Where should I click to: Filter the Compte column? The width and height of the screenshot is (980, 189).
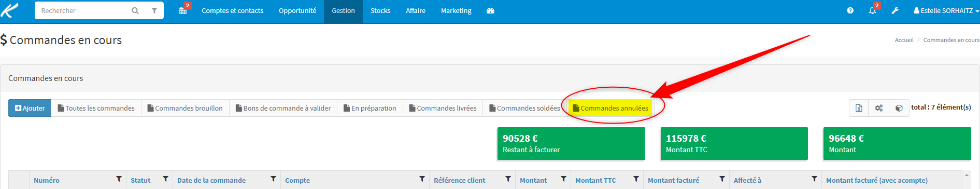point(422,179)
